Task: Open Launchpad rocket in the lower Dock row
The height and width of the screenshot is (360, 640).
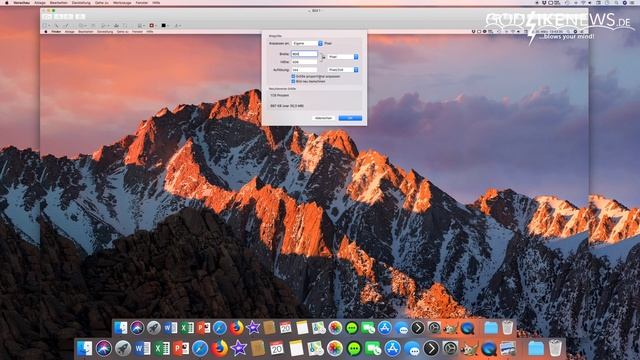Action: (123, 348)
